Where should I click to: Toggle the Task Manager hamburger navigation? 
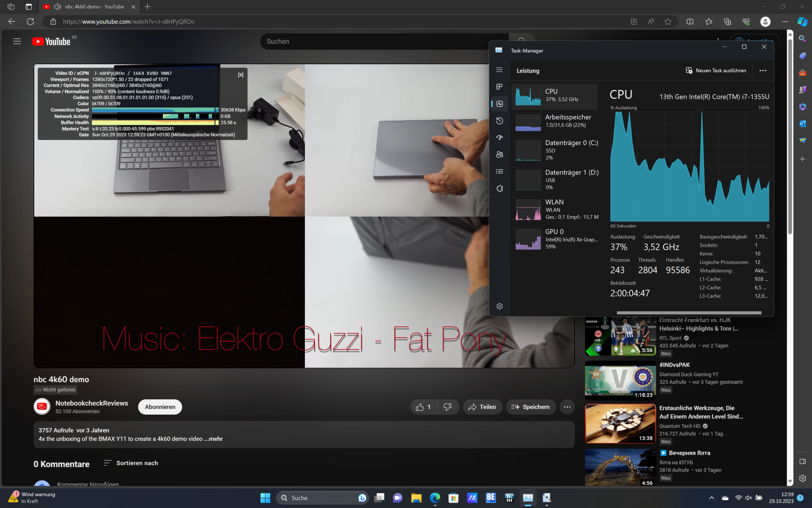(499, 70)
